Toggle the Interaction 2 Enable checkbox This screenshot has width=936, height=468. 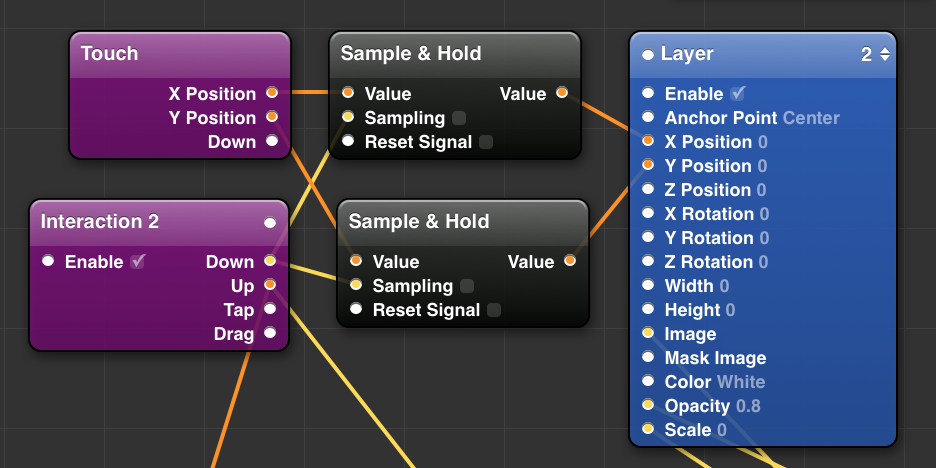pyautogui.click(x=138, y=262)
